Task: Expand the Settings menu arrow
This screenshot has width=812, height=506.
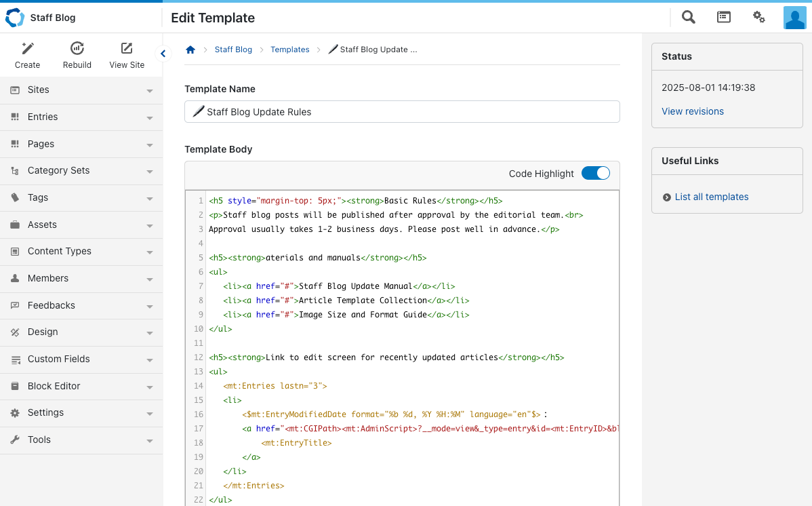Action: pos(150,414)
